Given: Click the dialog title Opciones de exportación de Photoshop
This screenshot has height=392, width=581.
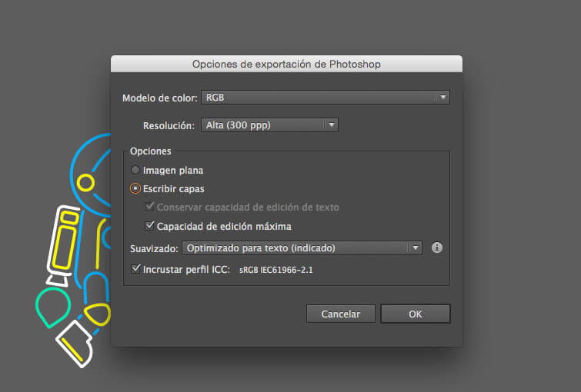Looking at the screenshot, I should [x=286, y=64].
